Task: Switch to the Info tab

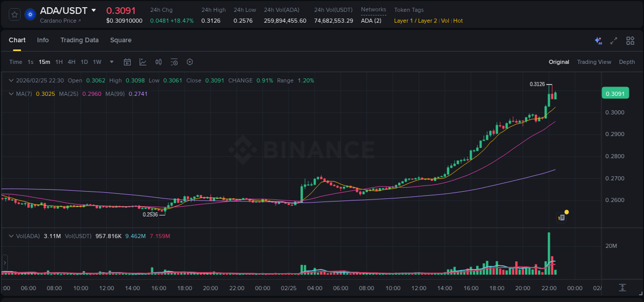Action: [x=43, y=40]
